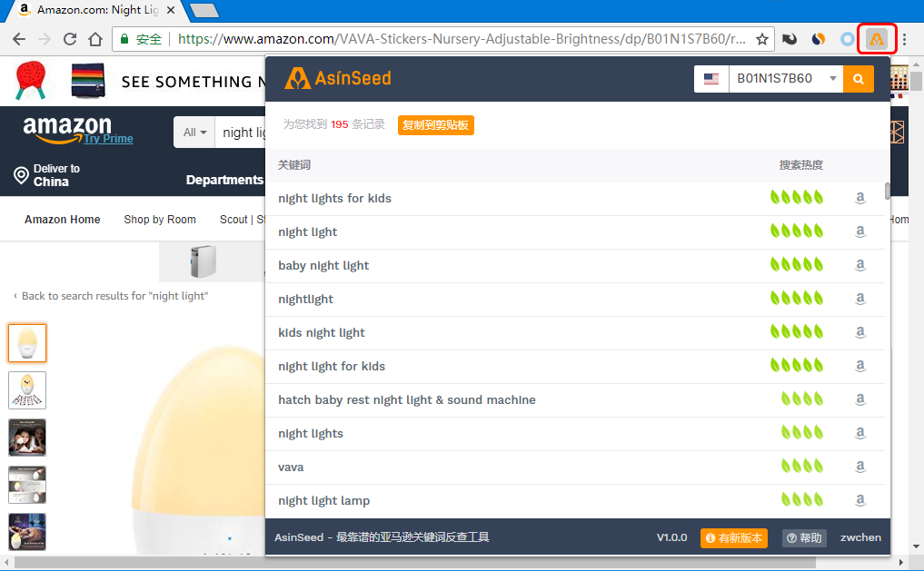924x571 pixels.
Task: Click 'Back to search results' link
Action: click(x=111, y=296)
